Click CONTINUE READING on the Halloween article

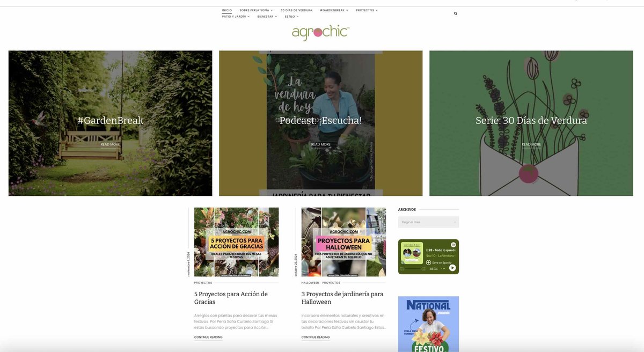point(316,337)
